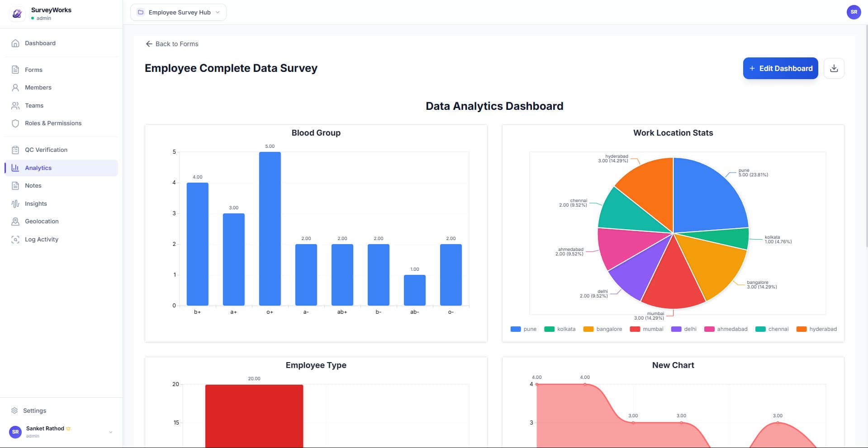868x448 pixels.
Task: Expand the Sanket Rathod account menu chevron
Action: pos(111,432)
